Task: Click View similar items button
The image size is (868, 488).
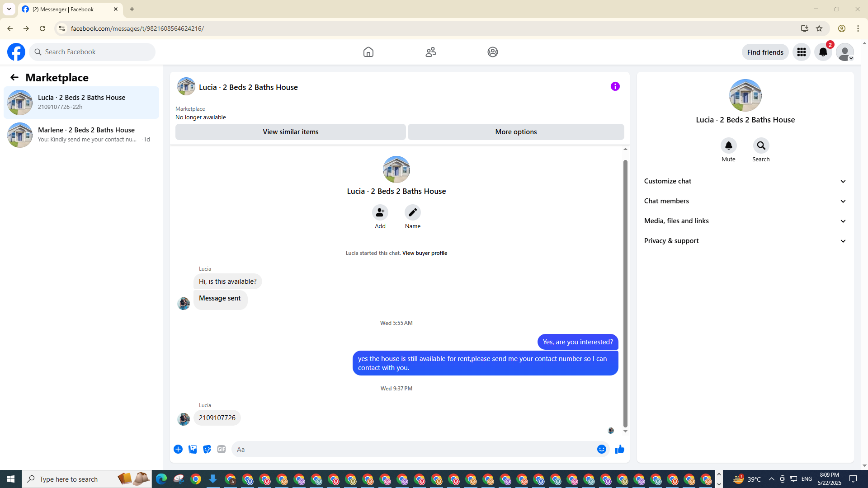Action: (x=291, y=132)
